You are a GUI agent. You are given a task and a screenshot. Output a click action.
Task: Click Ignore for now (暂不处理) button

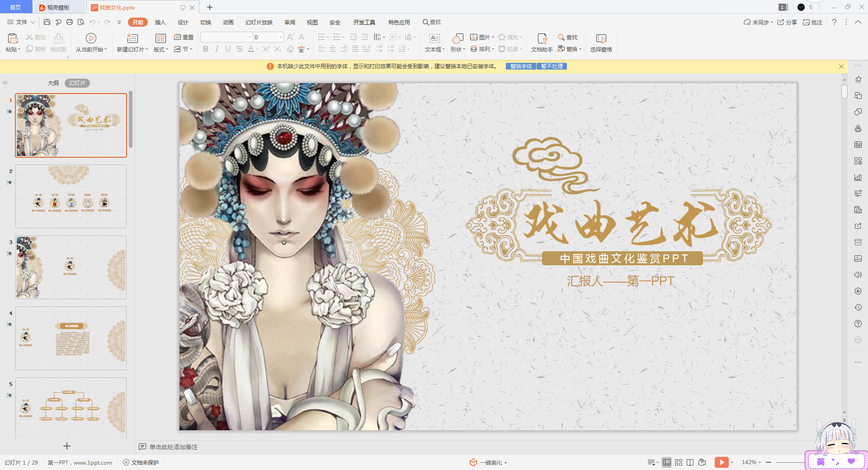(x=552, y=66)
